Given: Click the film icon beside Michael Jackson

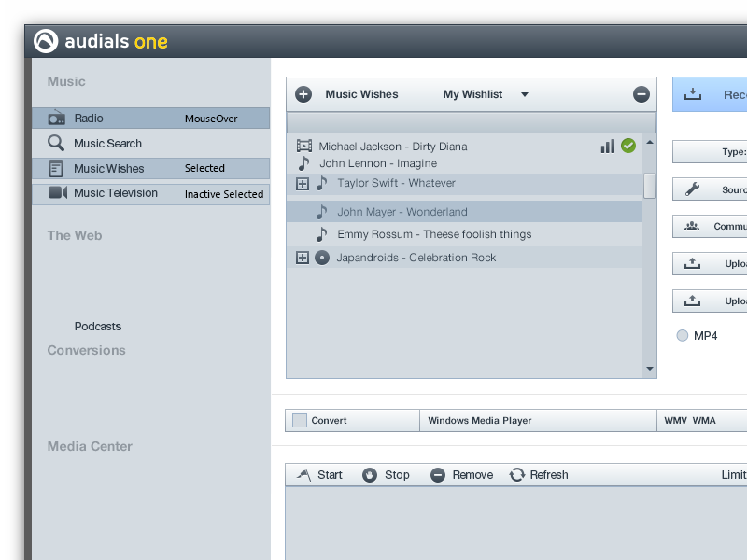Looking at the screenshot, I should pyautogui.click(x=303, y=147).
